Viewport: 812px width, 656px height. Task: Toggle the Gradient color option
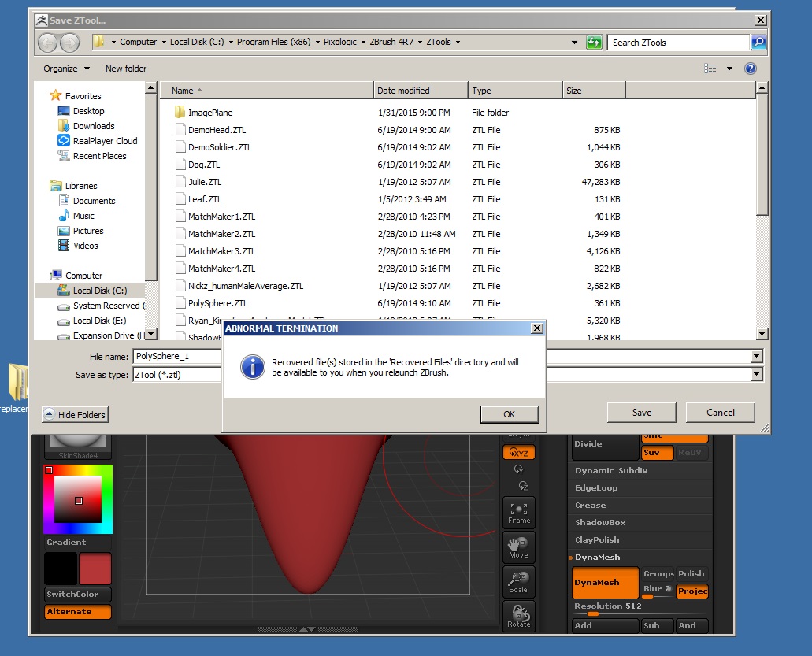pos(78,542)
